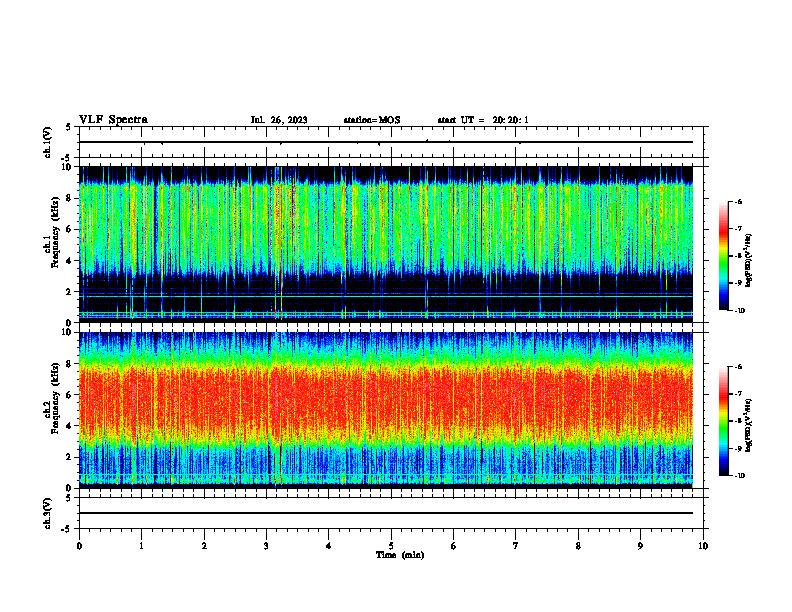Click ch.1 frequency axis tick '2'
The image size is (792, 612).
pyautogui.click(x=69, y=291)
